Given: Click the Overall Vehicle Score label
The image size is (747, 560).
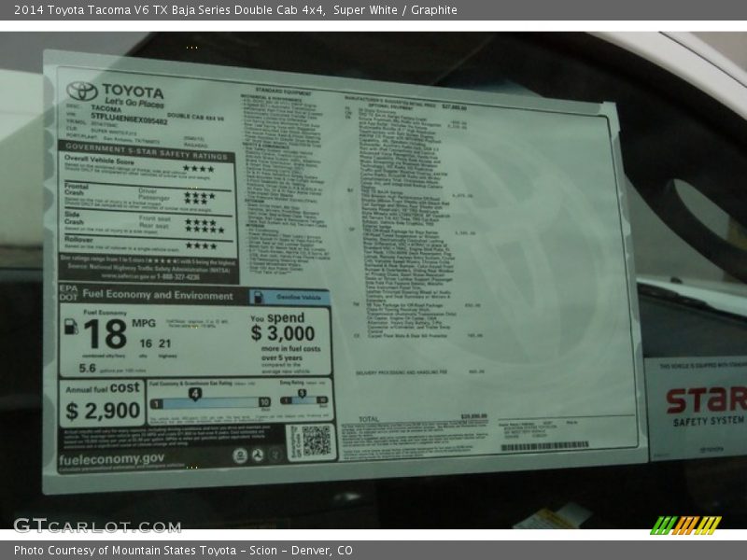Looking at the screenshot, I should click(x=99, y=161).
